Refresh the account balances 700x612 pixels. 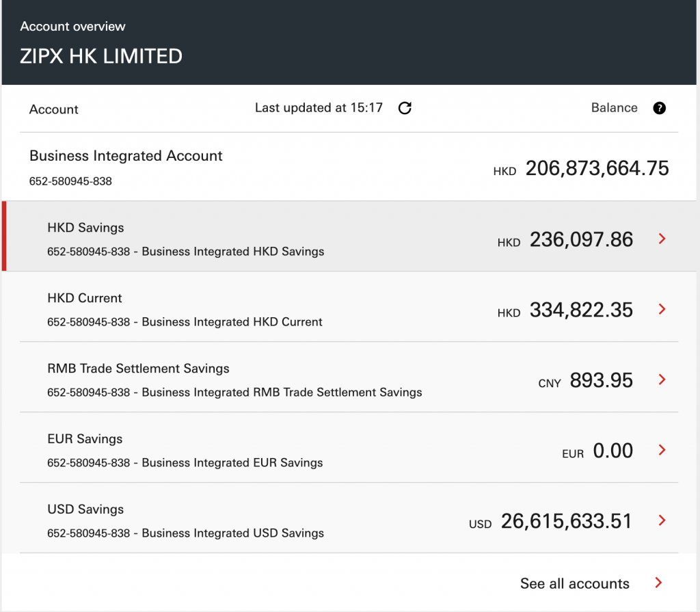405,108
